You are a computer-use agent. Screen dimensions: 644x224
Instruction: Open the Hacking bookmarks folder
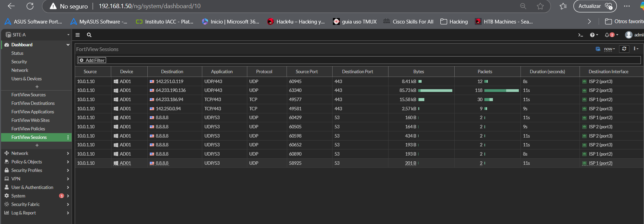click(454, 21)
